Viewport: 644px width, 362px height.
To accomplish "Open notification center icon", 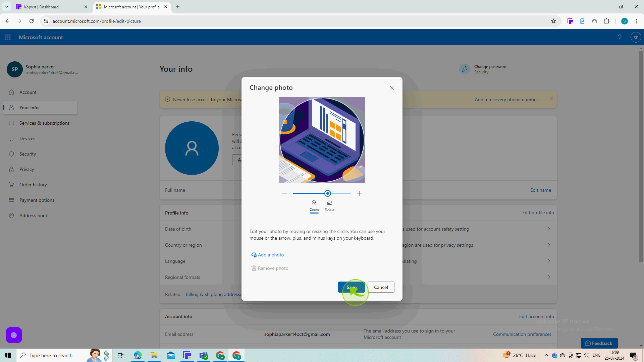I will [x=634, y=355].
